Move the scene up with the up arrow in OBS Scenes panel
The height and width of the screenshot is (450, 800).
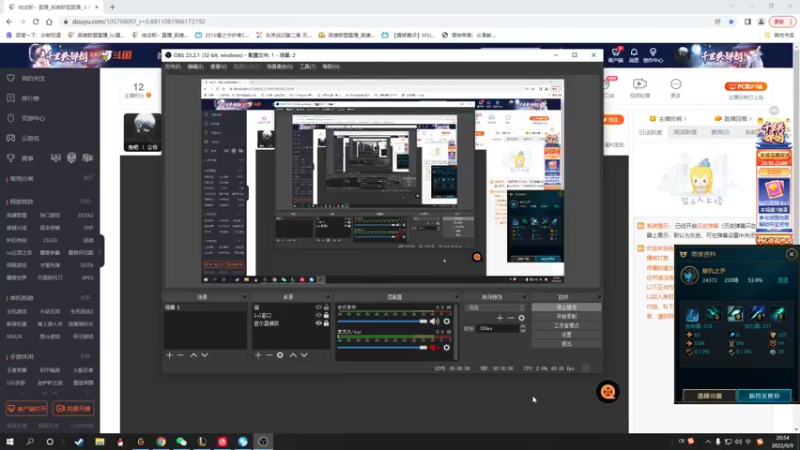click(x=193, y=355)
